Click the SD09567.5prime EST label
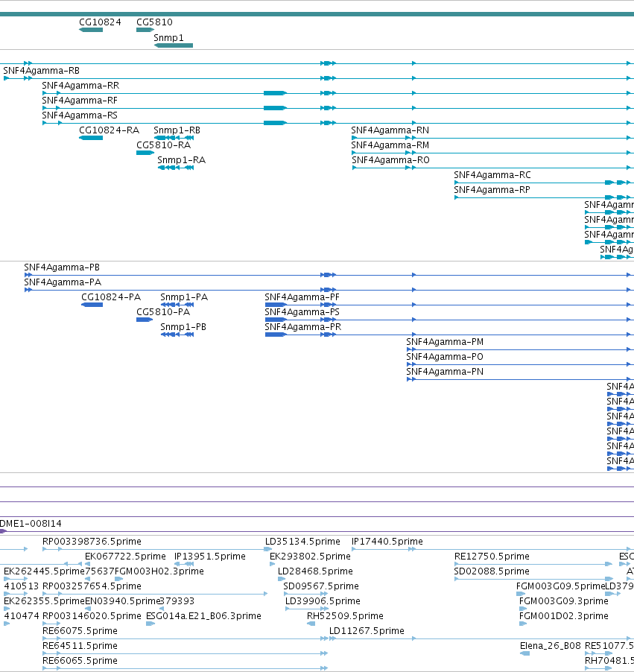The height and width of the screenshot is (672, 634). point(321,586)
